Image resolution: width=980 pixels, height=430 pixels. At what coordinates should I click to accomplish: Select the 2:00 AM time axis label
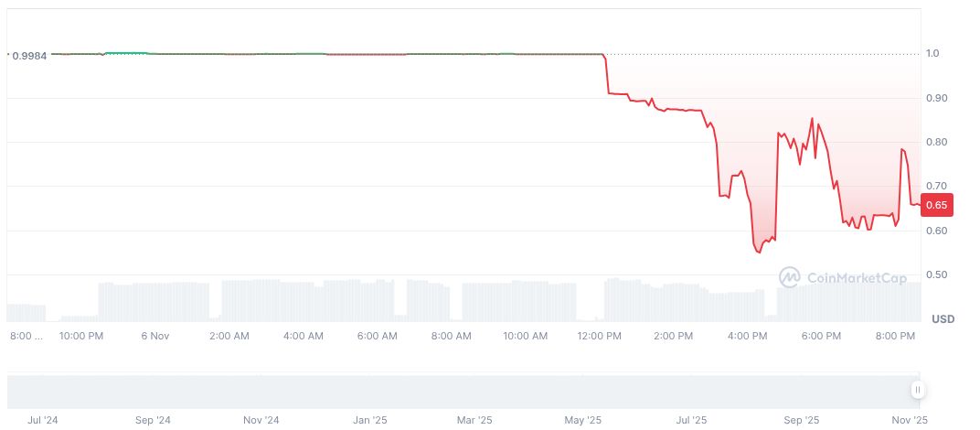point(229,336)
